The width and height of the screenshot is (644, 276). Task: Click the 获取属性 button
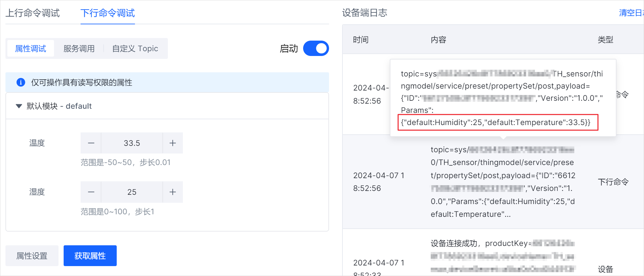pyautogui.click(x=90, y=256)
